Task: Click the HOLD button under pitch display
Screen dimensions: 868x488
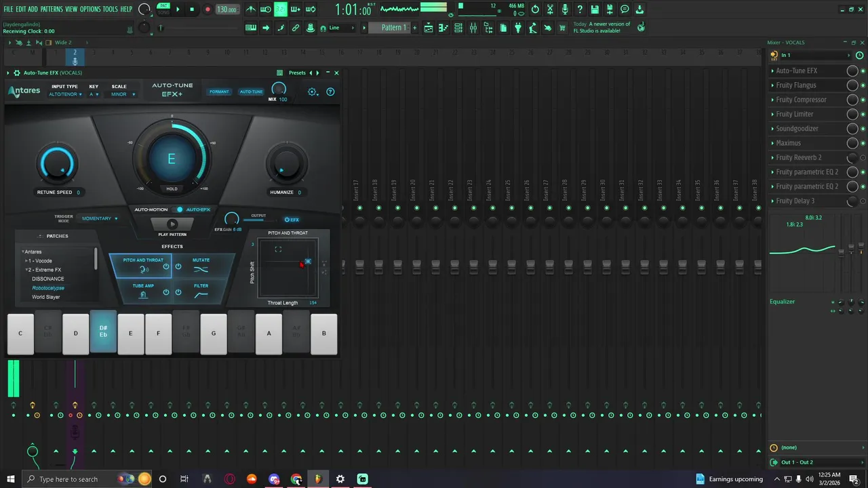Action: click(x=172, y=189)
